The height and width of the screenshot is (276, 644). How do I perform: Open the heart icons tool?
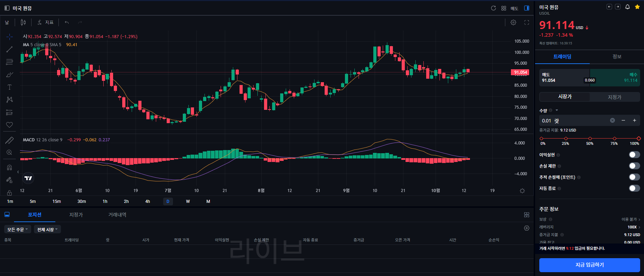coord(9,125)
